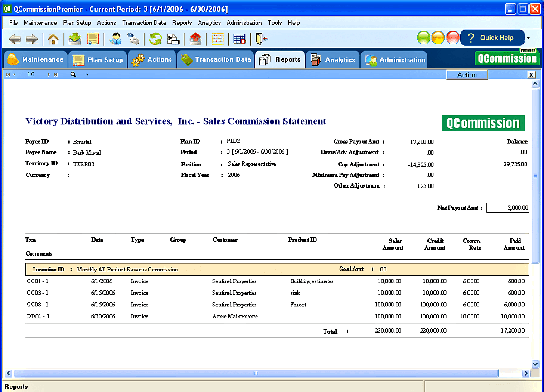Open dropdown arrow next to Quick Help

point(528,38)
